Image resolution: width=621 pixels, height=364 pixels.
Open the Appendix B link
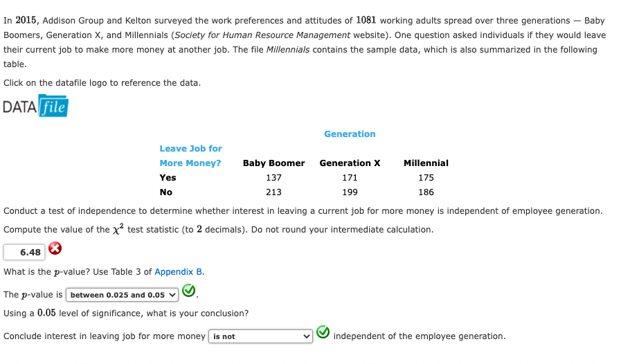(x=178, y=272)
